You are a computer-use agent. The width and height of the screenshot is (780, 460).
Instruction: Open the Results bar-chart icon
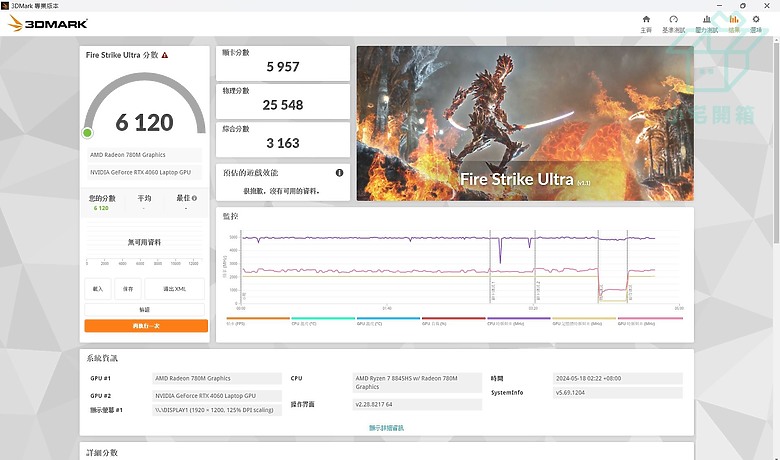(734, 19)
